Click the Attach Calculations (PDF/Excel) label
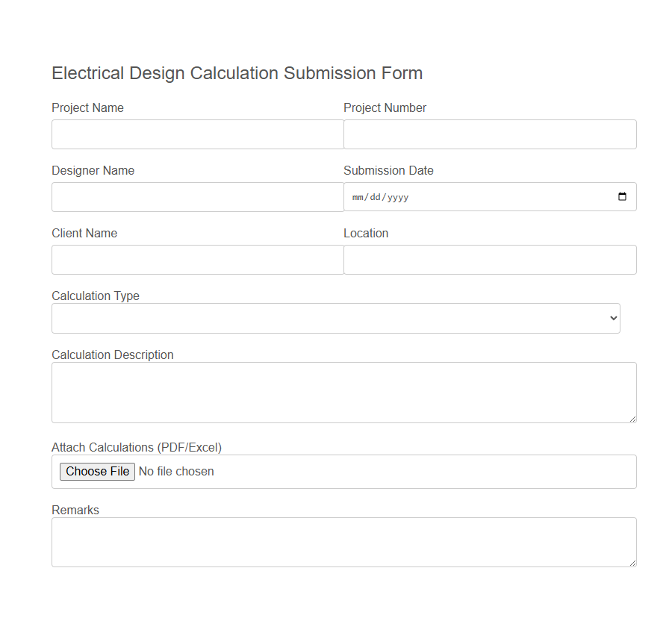Screen dimensions: 672x618 pos(137,447)
